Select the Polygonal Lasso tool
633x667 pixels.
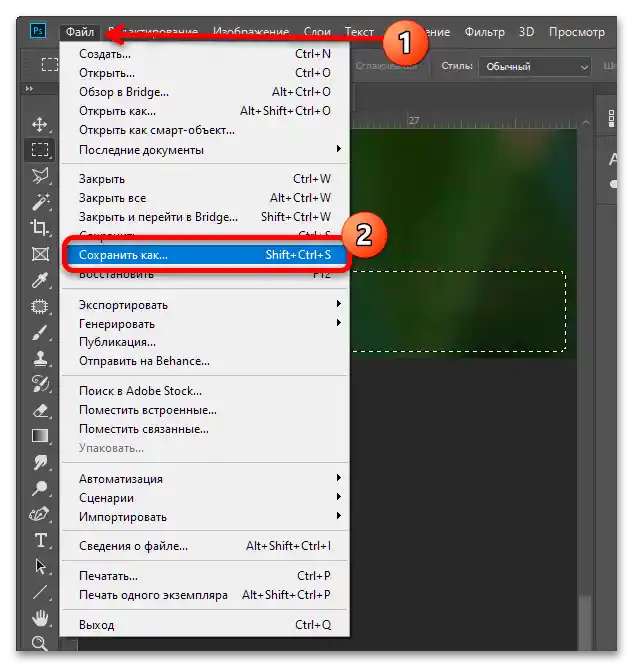[40, 175]
